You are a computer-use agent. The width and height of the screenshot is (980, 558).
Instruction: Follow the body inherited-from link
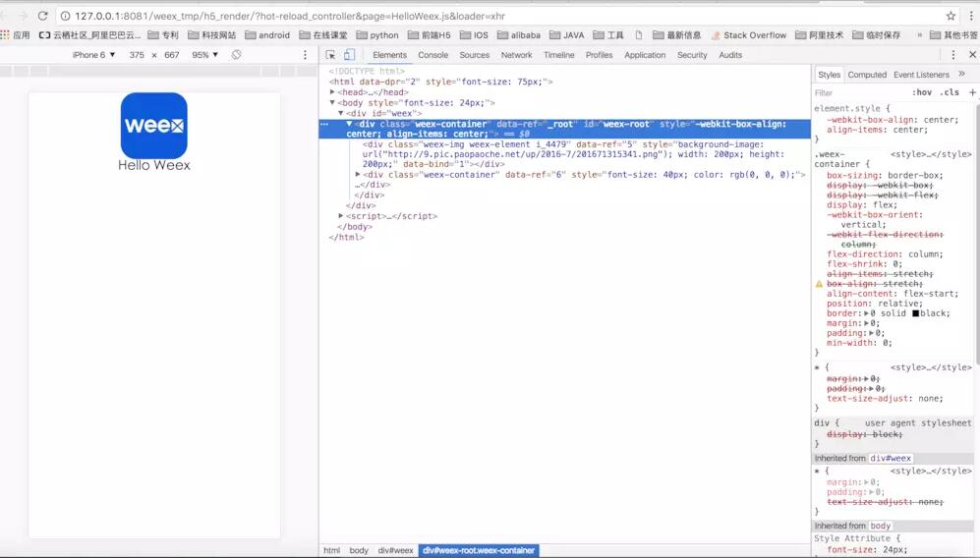pos(880,526)
